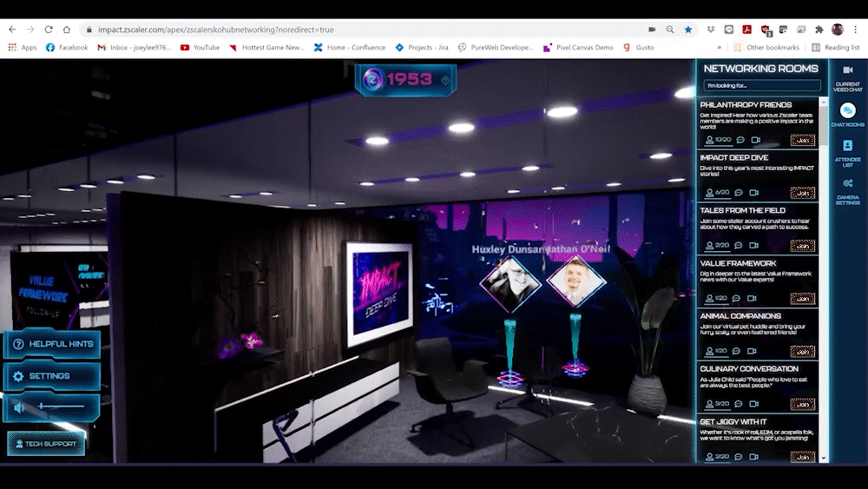Click chat icon in Animal Companions
This screenshot has width=868, height=489.
(736, 351)
